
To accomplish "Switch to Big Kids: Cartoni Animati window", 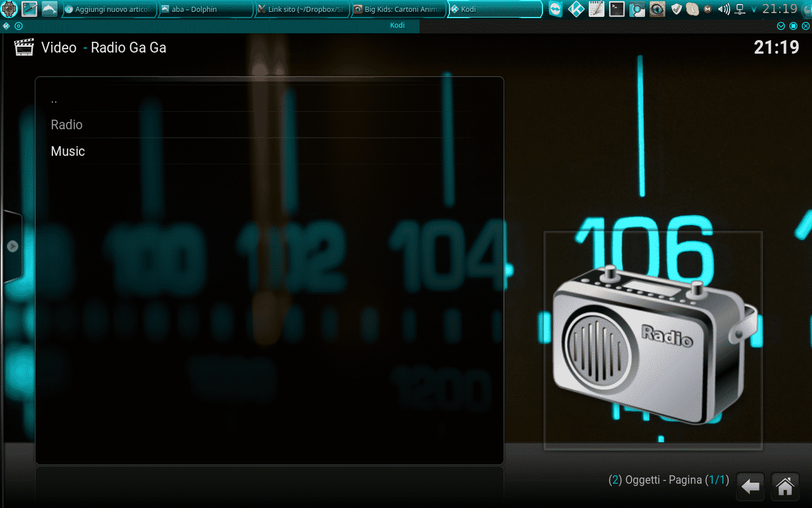I will 398,9.
